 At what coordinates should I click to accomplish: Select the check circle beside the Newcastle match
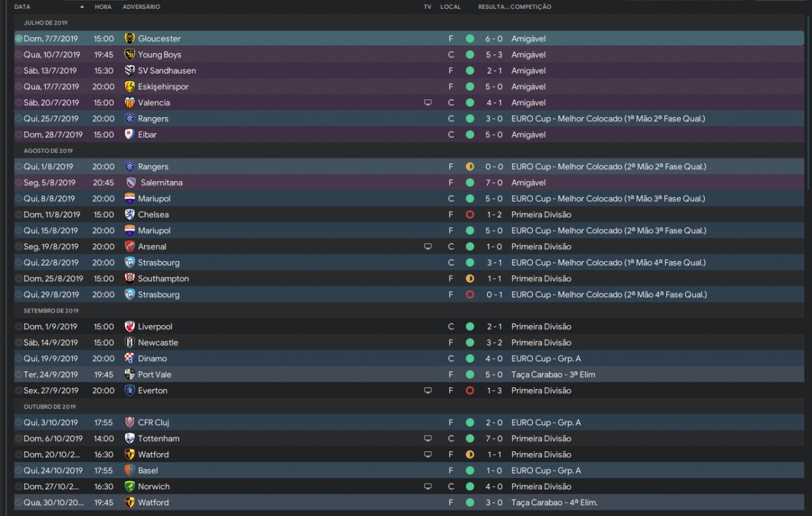[x=19, y=343]
